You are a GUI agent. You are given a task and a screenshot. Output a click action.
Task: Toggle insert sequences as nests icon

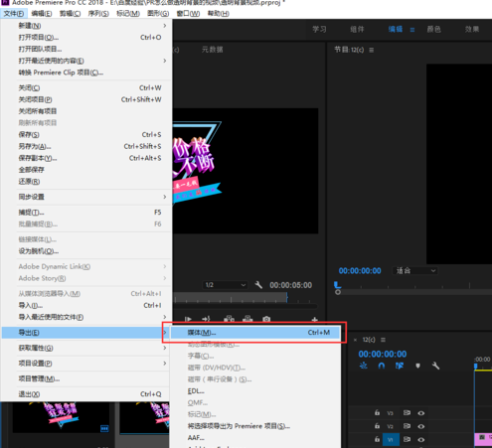click(364, 366)
